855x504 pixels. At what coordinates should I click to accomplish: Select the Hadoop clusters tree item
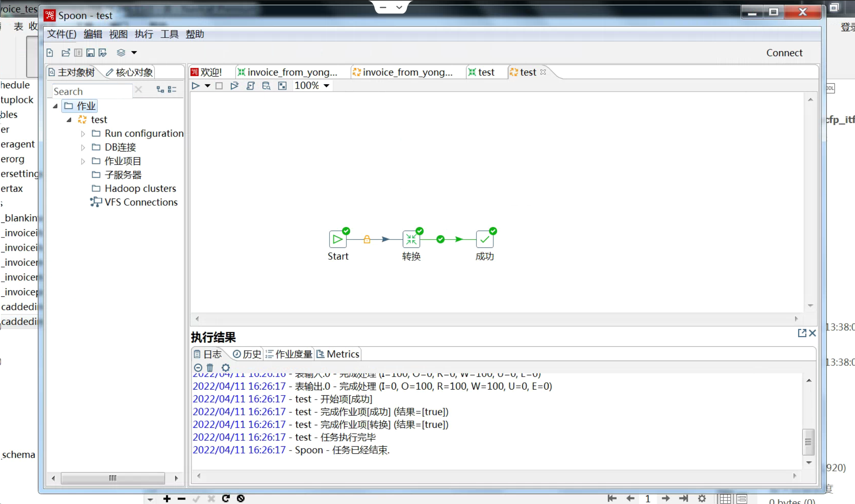click(134, 188)
